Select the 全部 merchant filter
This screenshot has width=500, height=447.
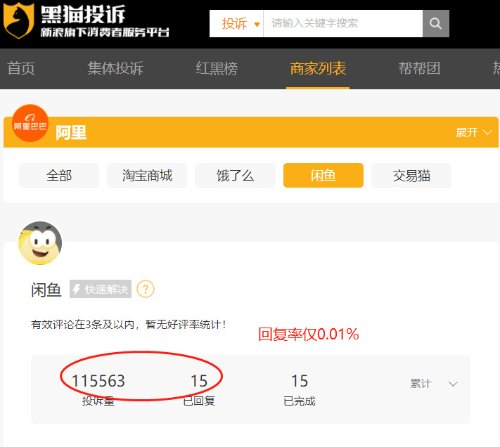pyautogui.click(x=59, y=175)
